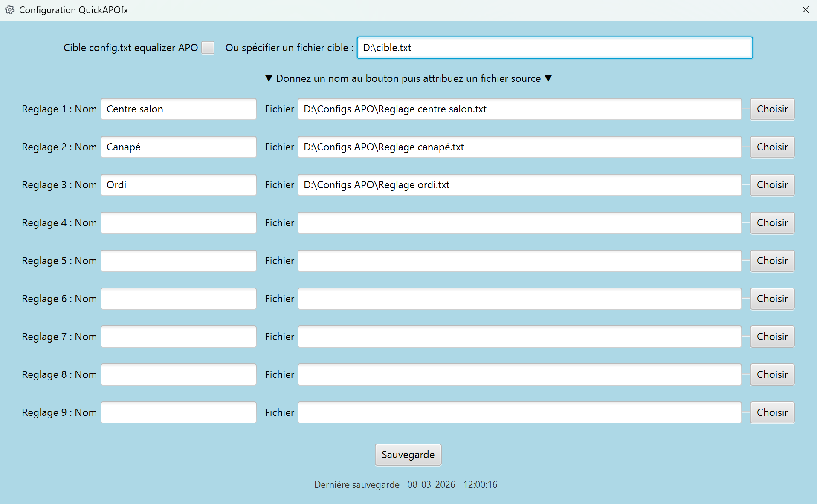Click the Reglage 1 file path field
Image resolution: width=817 pixels, height=504 pixels.
tap(519, 109)
